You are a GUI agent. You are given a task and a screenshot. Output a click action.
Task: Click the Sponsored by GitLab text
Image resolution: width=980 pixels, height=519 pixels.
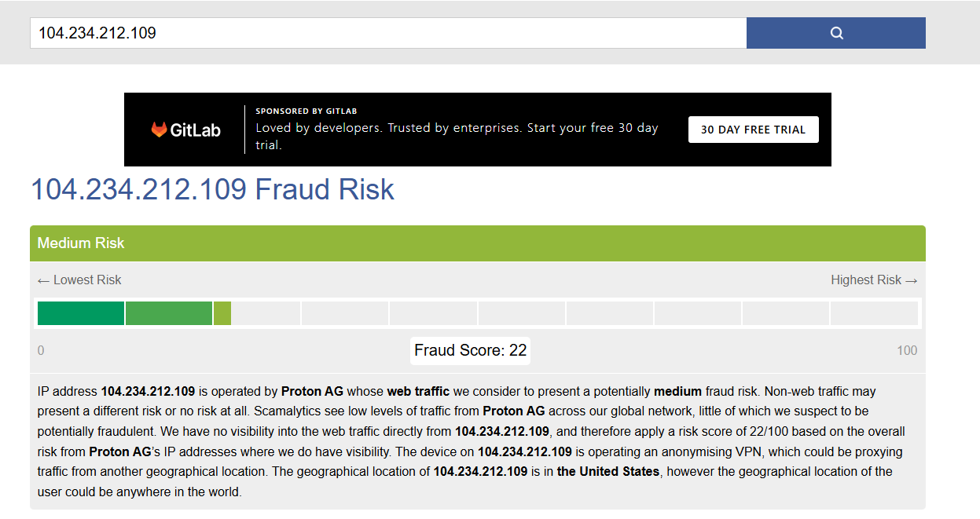[x=306, y=111]
